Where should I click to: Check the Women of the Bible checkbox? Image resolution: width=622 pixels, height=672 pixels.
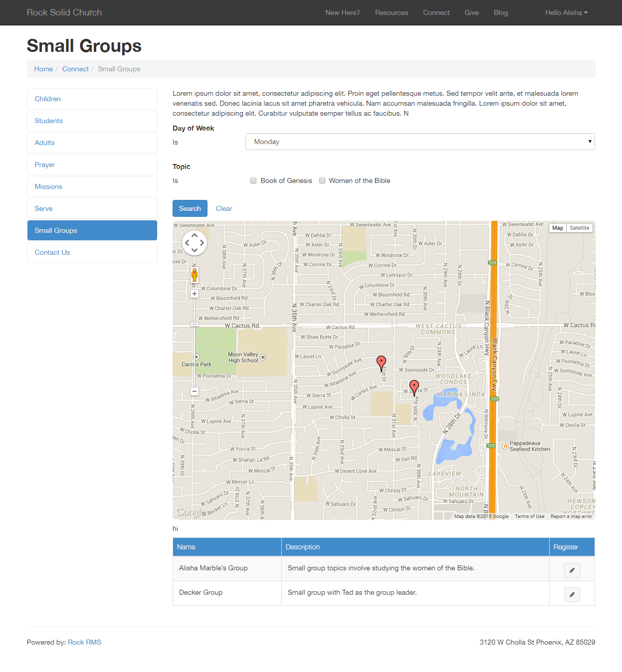click(322, 180)
